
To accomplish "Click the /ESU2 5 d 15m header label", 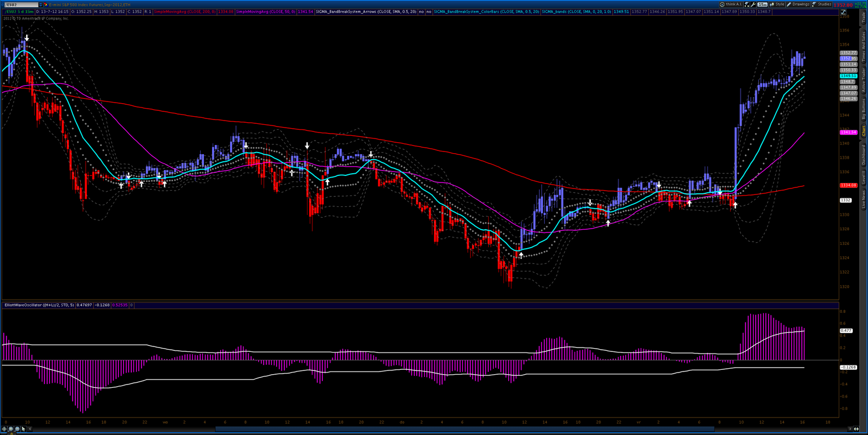I will click(x=19, y=11).
